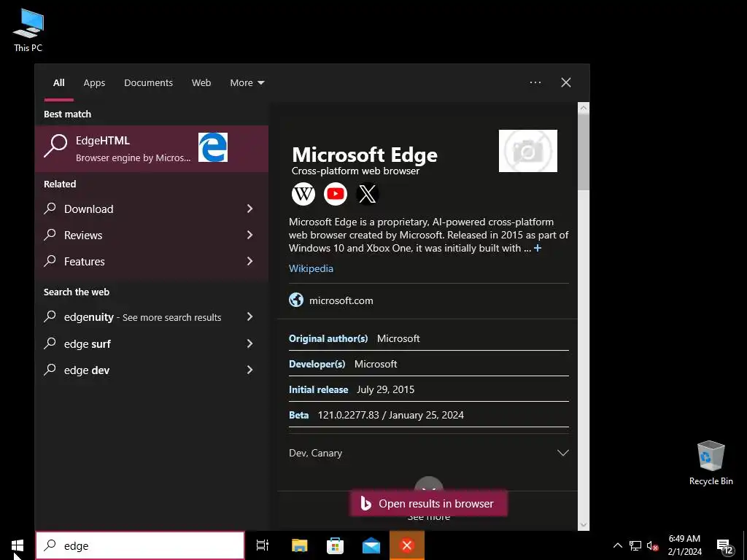
Task: Expand the edge surf suggestion arrow
Action: (249, 343)
